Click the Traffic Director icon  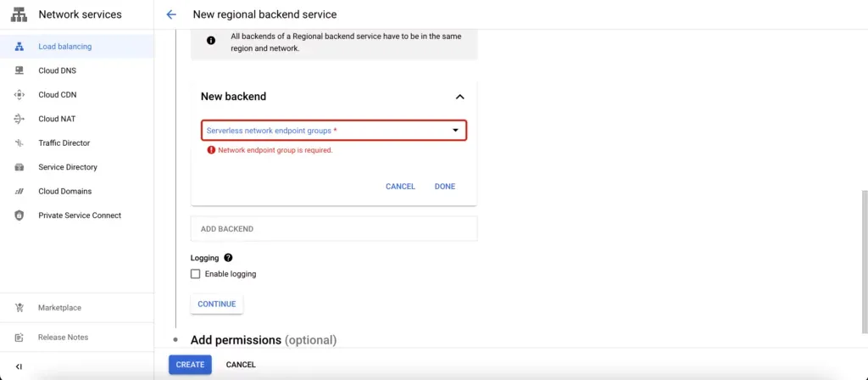pyautogui.click(x=19, y=143)
